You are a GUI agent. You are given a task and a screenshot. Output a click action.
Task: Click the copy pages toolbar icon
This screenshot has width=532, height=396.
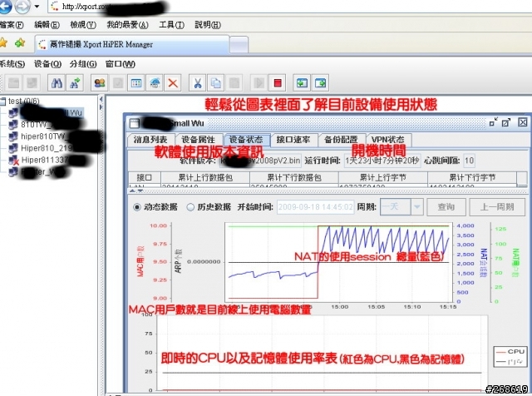(216, 83)
